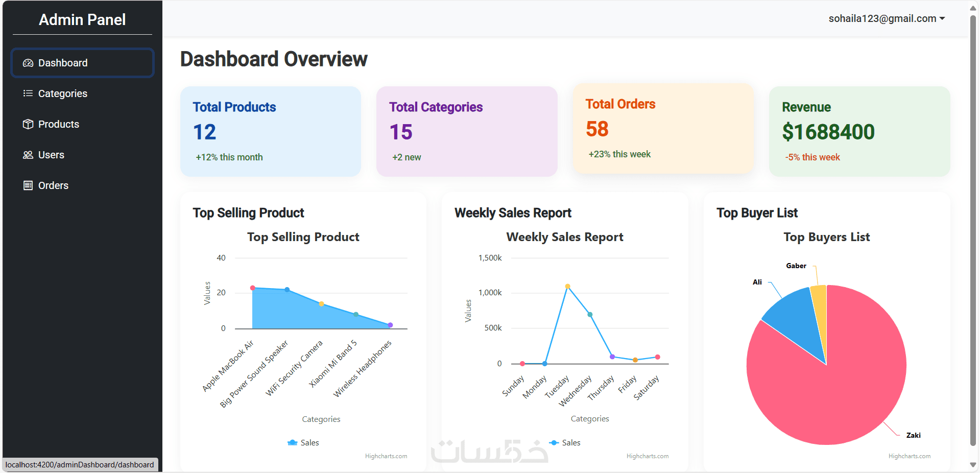
Task: Open the Categories menu item
Action: click(63, 93)
